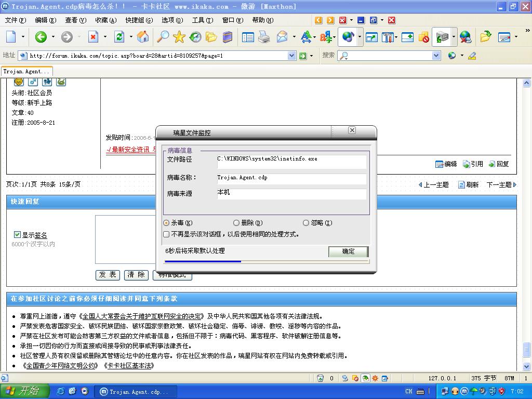Click the green Go arrow beside address bar

point(303,56)
